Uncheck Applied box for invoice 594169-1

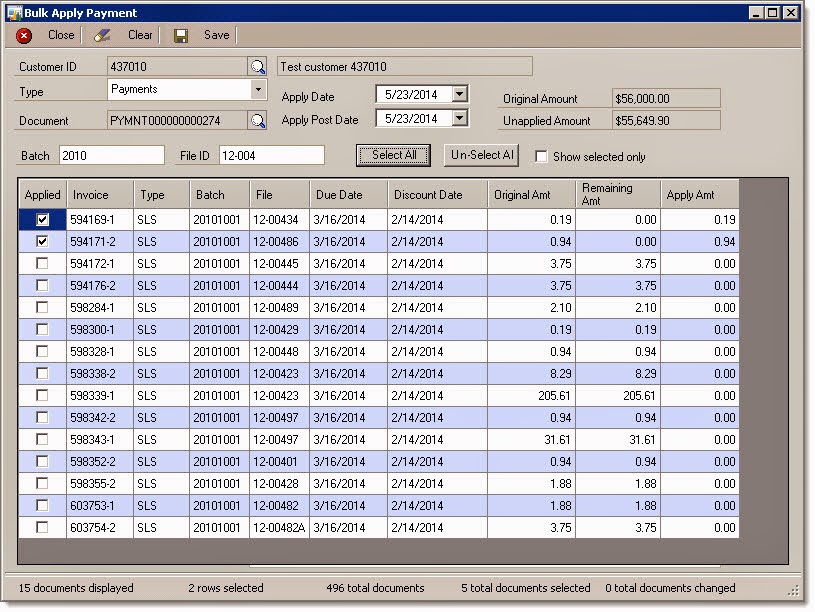(x=43, y=219)
